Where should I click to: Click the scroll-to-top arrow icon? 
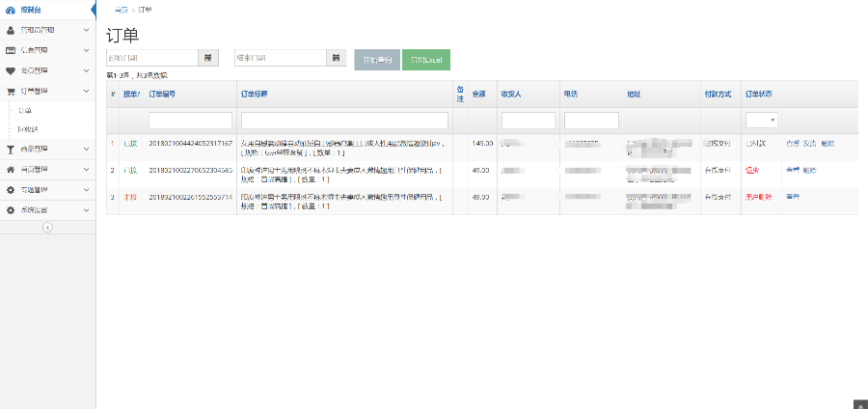[x=861, y=404]
